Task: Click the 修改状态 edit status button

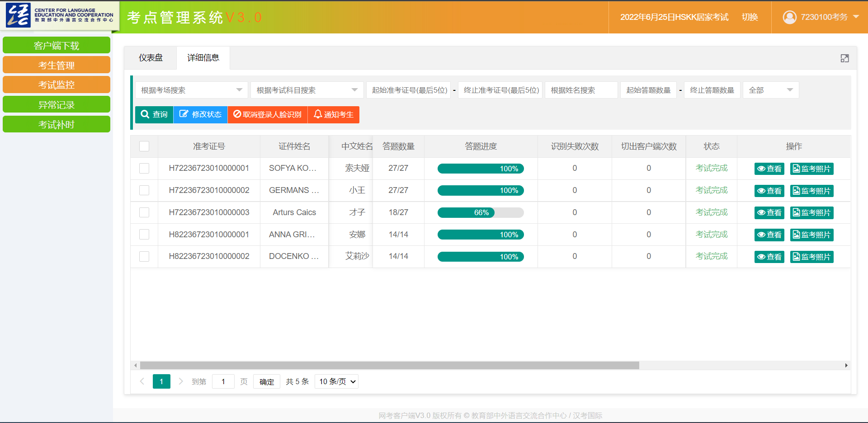Action: pos(200,115)
